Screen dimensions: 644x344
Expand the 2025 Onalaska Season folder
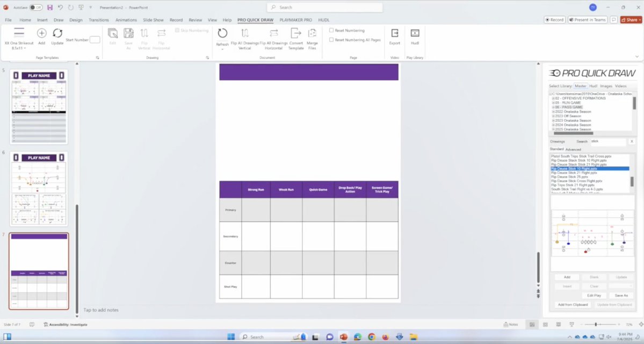click(x=553, y=129)
